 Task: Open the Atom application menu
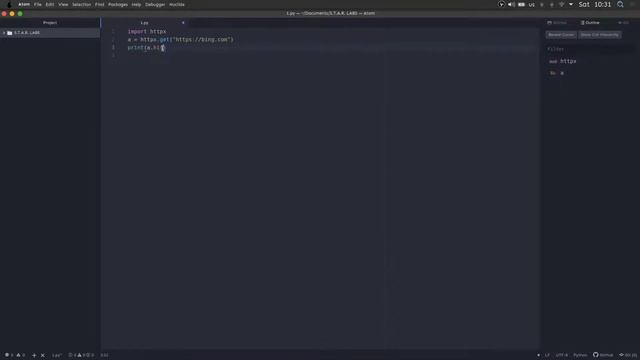click(24, 4)
